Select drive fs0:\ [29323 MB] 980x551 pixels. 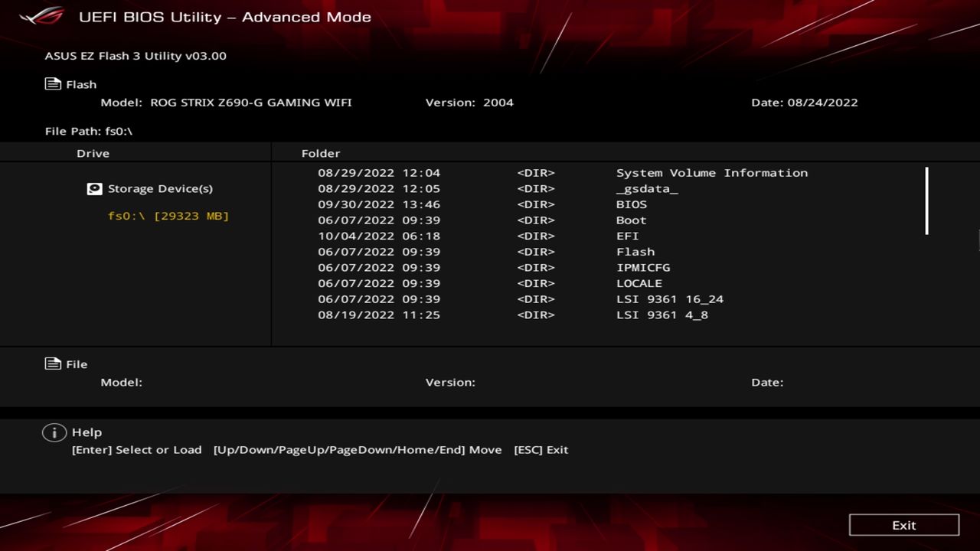168,216
